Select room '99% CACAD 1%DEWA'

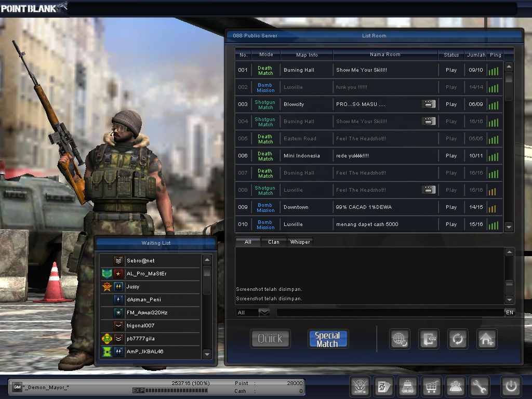(x=369, y=207)
